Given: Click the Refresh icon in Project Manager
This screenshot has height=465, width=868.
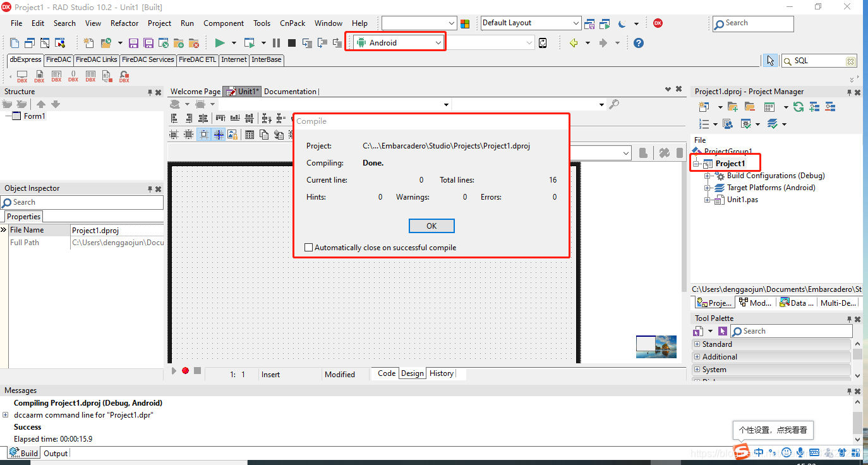Looking at the screenshot, I should (799, 107).
